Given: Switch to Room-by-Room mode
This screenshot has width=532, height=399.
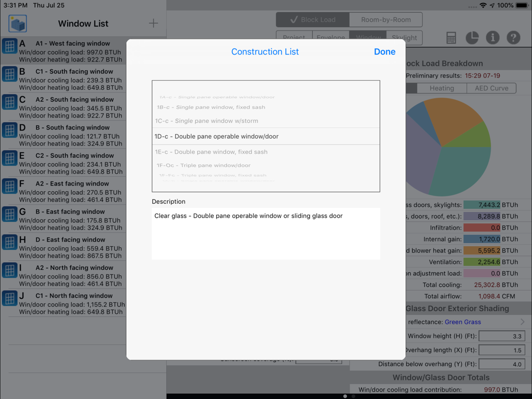Looking at the screenshot, I should click(x=384, y=19).
